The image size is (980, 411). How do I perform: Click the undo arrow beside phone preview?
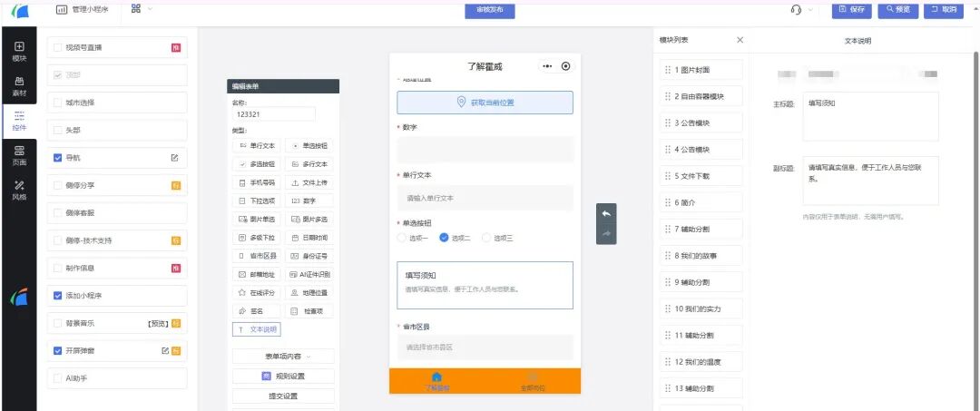click(x=605, y=213)
